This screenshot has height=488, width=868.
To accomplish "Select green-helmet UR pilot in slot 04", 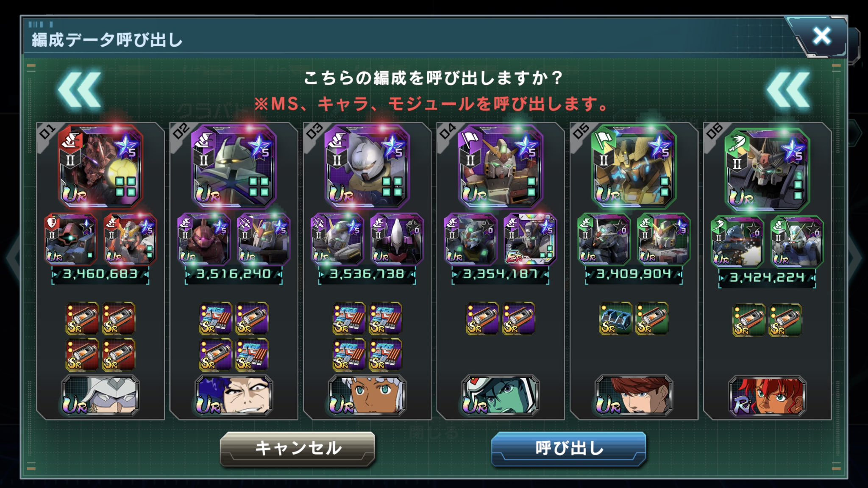I will coord(501,395).
